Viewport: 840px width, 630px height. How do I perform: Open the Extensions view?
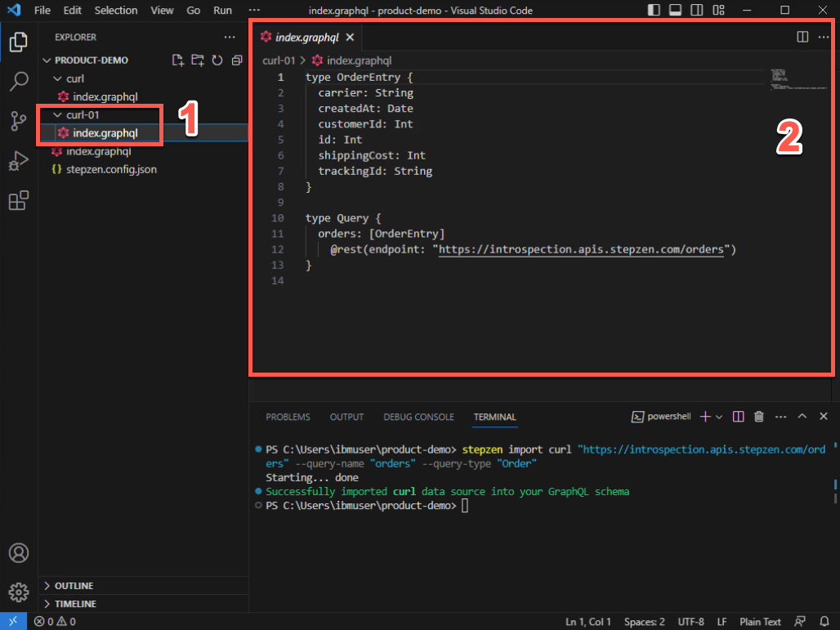pos(18,201)
